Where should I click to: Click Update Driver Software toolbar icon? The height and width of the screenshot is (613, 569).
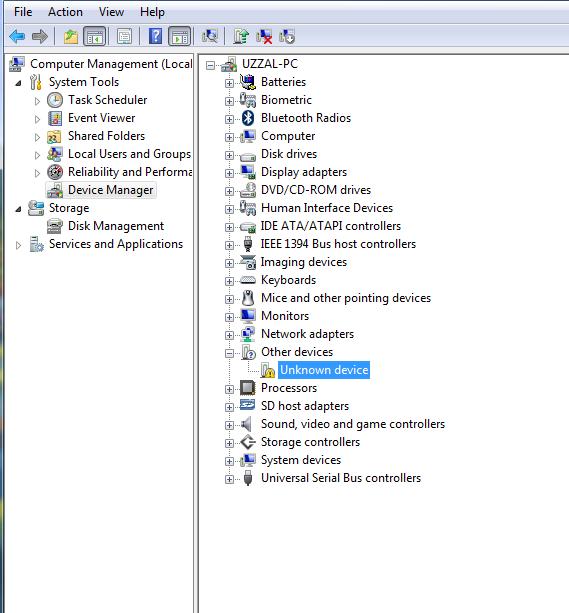241,36
